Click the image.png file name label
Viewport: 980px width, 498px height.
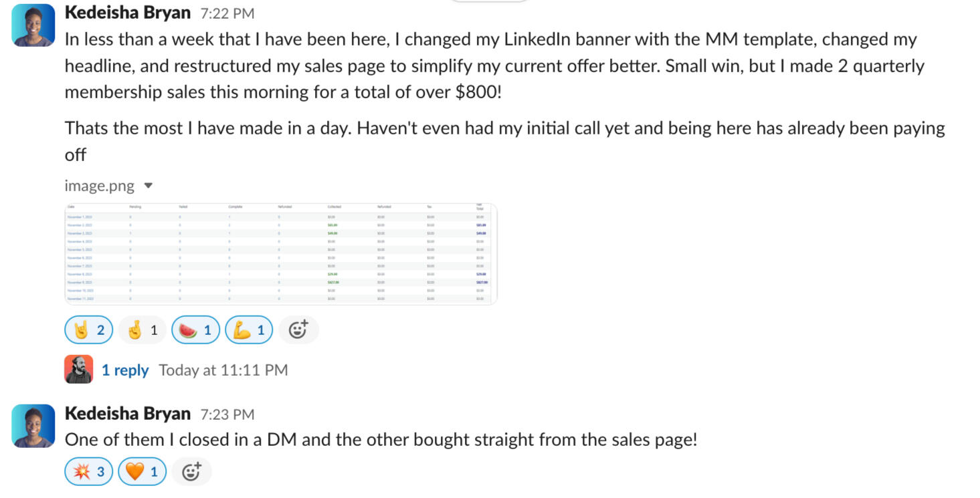tap(100, 186)
